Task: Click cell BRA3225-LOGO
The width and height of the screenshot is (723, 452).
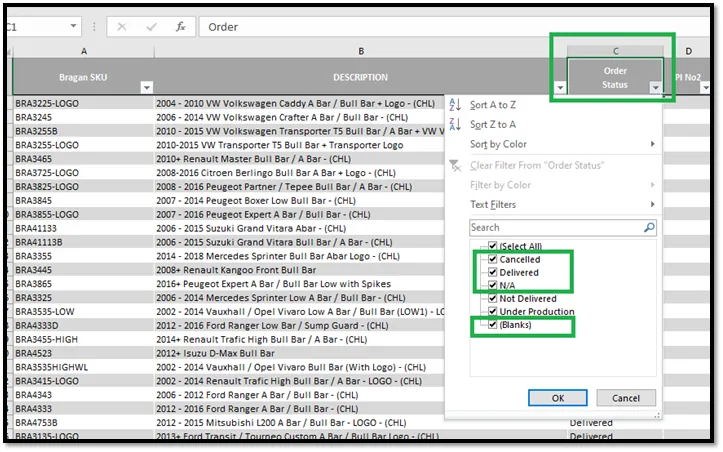Action: [x=83, y=103]
